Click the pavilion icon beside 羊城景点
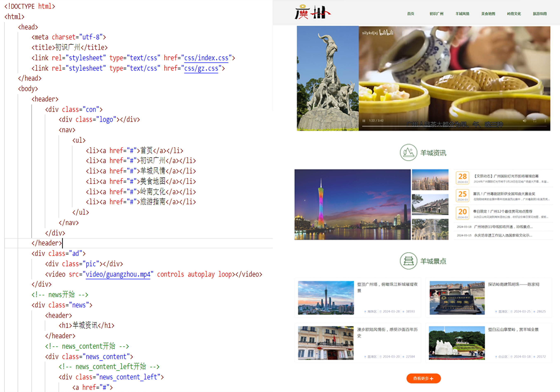Viewport: 560px width, 392px height. pyautogui.click(x=408, y=261)
